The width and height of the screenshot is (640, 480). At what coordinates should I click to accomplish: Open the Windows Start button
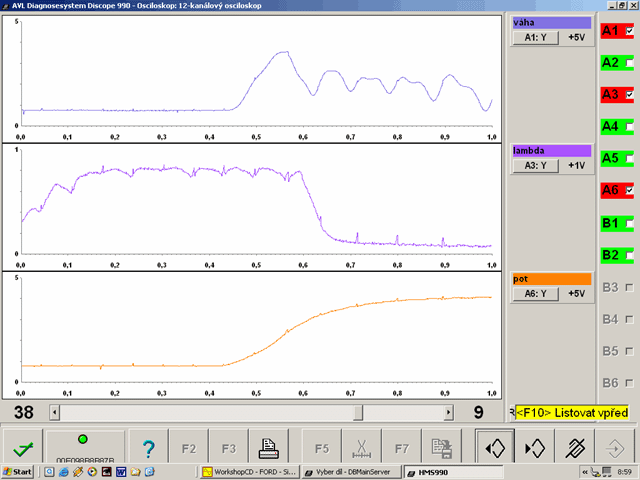click(17, 472)
